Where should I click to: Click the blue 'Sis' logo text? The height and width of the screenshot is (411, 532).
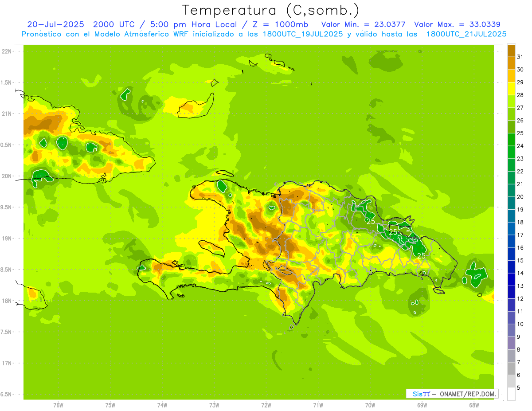[x=417, y=394]
